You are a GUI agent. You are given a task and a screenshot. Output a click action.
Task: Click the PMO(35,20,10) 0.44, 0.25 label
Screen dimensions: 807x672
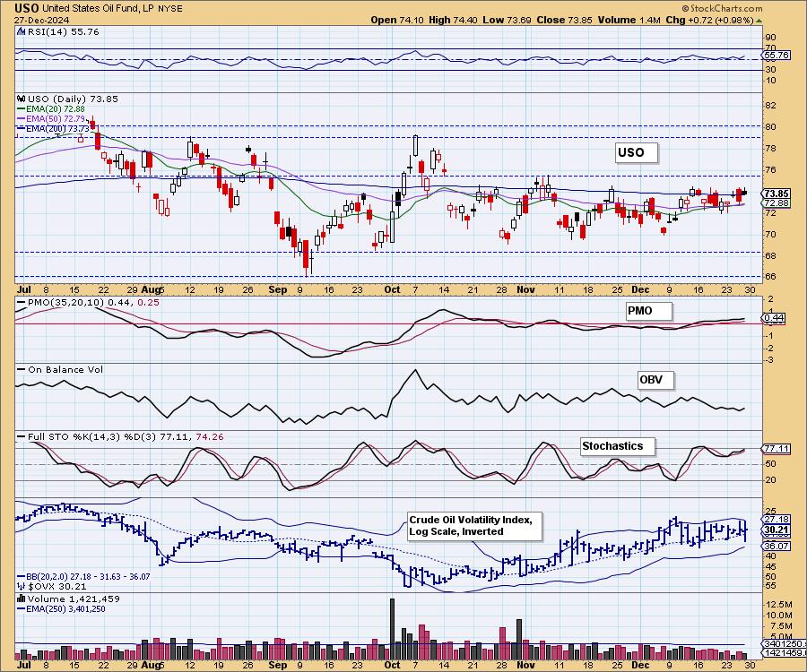coord(93,302)
